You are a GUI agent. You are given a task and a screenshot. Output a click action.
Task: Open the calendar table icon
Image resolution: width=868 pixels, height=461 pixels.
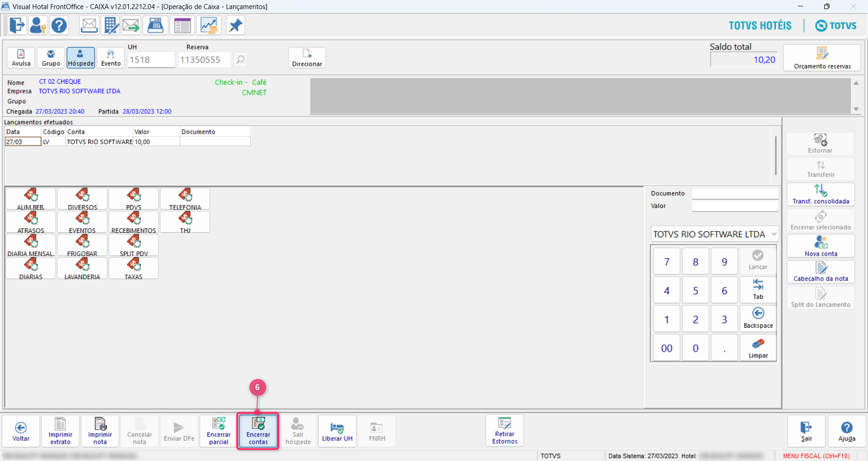(x=182, y=25)
